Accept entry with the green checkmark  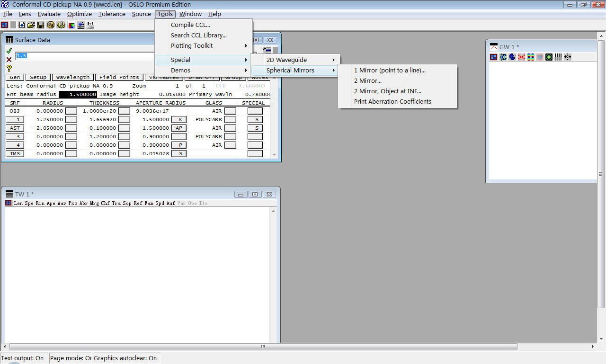(x=9, y=51)
